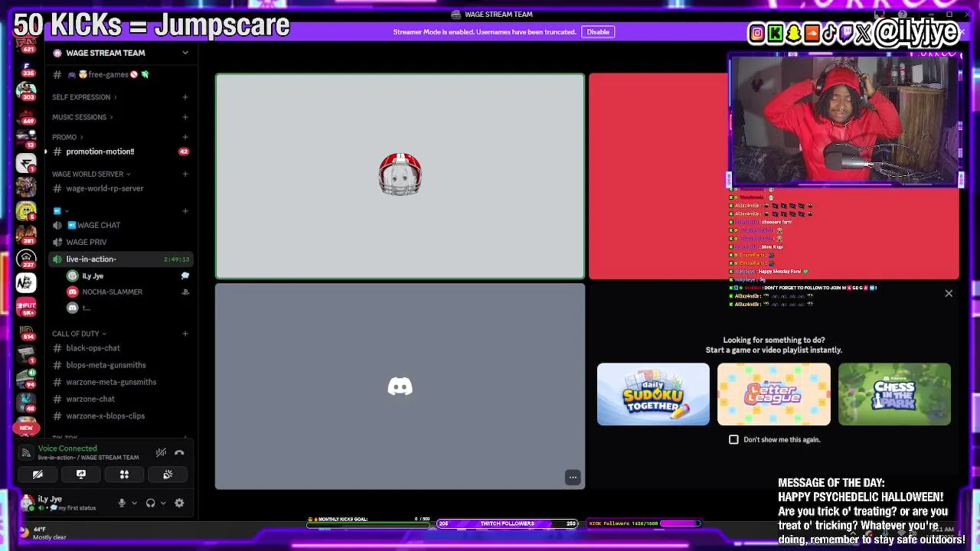Click Disable in the Streamer Mode banner
The image size is (980, 551).
pos(598,31)
